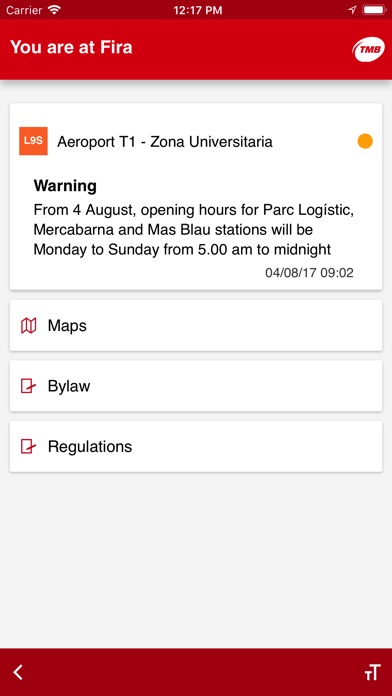Tap the TMB logo
This screenshot has height=696, width=392.
coord(368,50)
